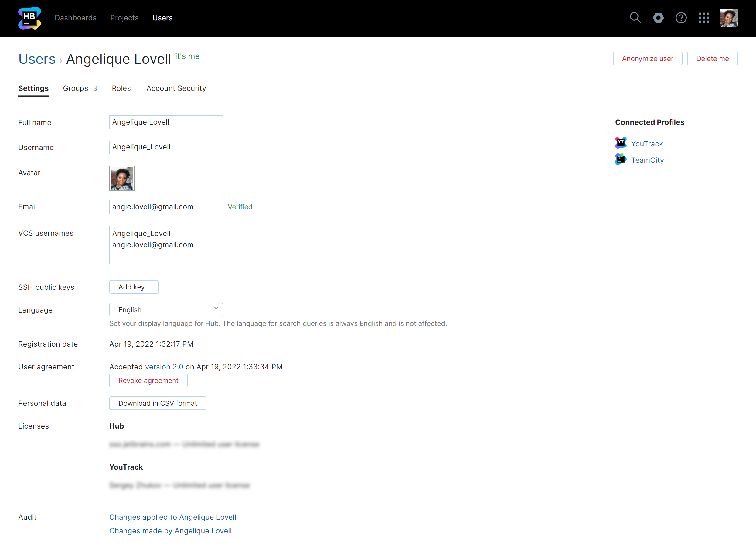Open the Account Security tab
This screenshot has height=554, width=756.
pyautogui.click(x=176, y=88)
